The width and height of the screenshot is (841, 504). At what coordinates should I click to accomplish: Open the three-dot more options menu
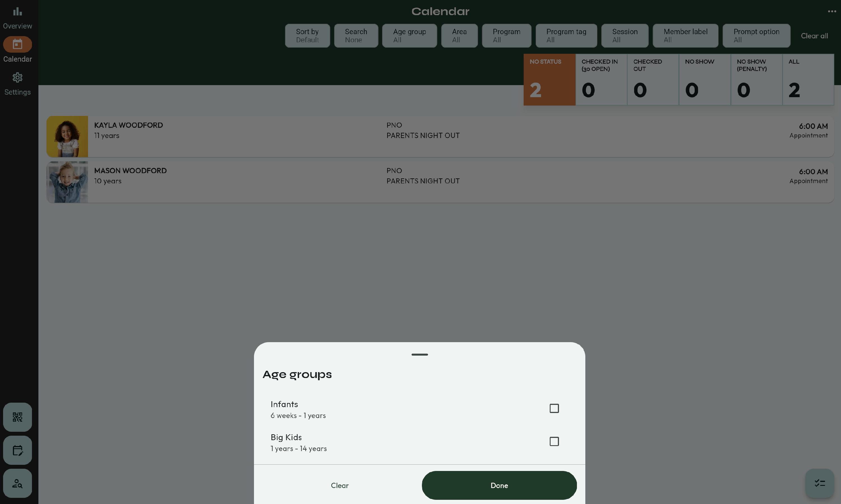(x=831, y=11)
